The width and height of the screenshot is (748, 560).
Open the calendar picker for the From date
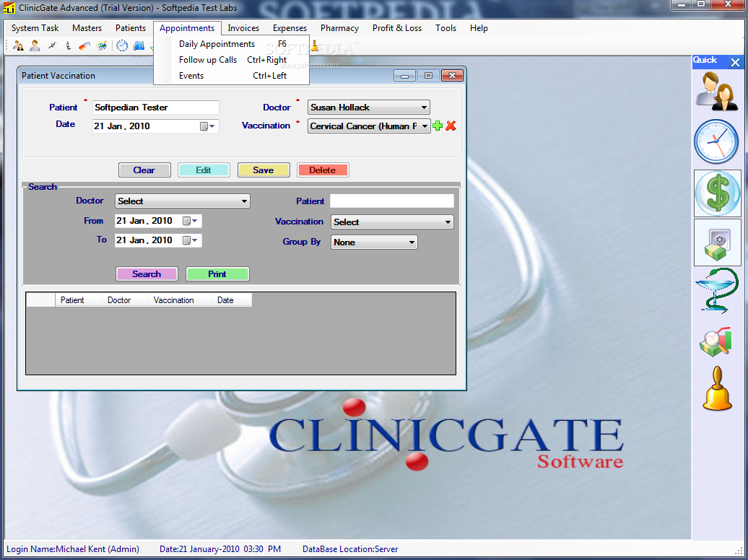[191, 221]
